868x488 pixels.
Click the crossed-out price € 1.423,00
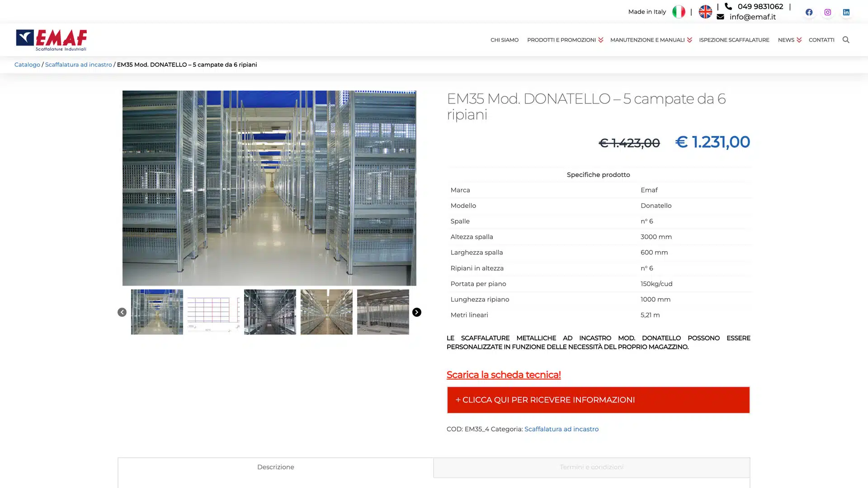tap(629, 143)
